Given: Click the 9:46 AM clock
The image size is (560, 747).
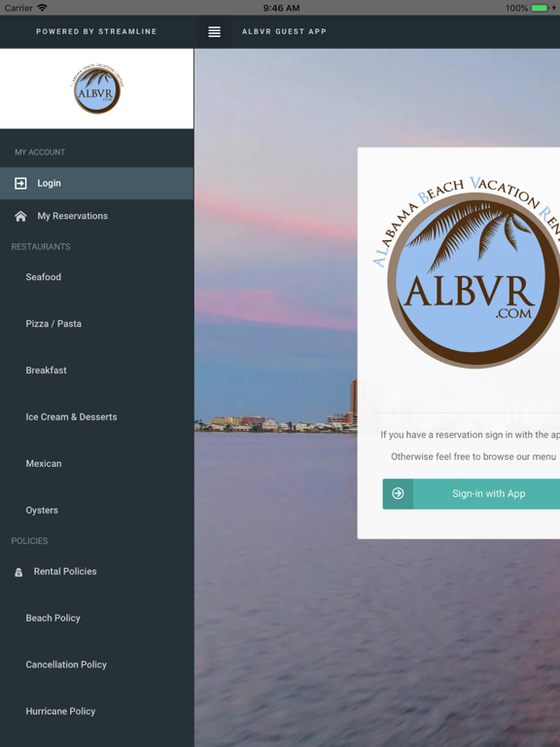Looking at the screenshot, I should pos(281,8).
